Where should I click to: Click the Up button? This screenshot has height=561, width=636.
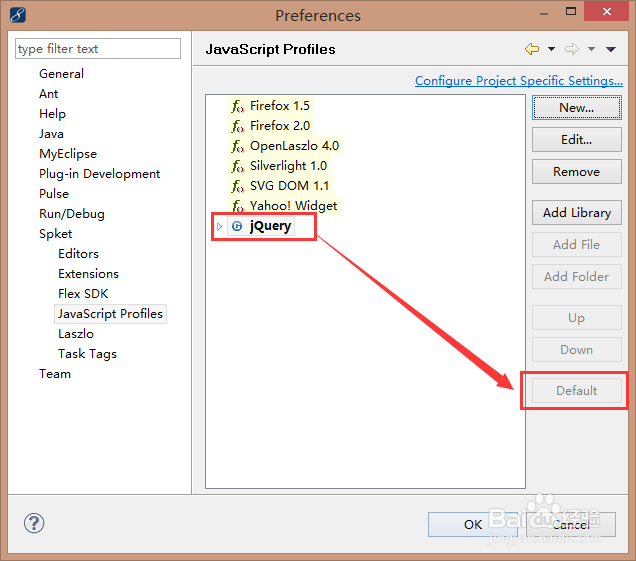tap(576, 318)
